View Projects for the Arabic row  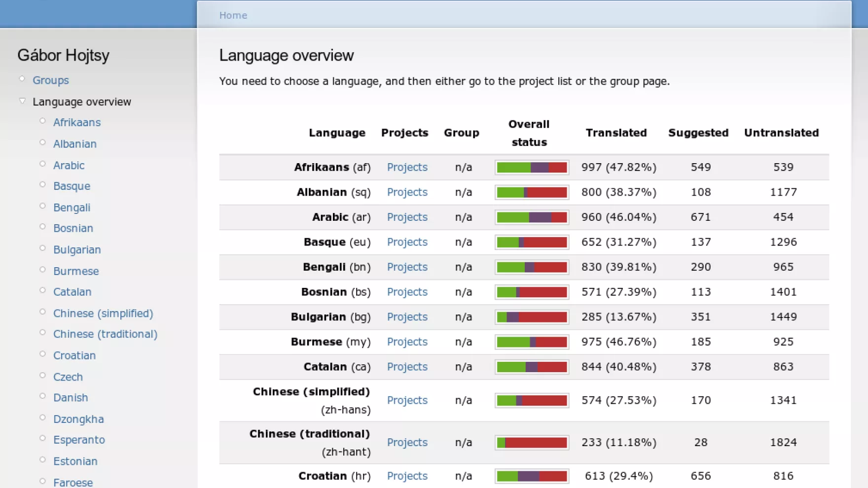tap(407, 217)
